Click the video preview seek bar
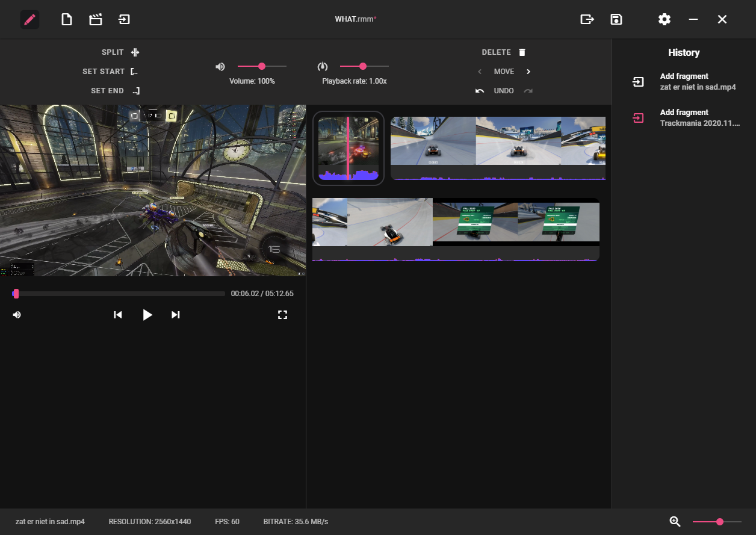Image resolution: width=756 pixels, height=535 pixels. (x=118, y=294)
